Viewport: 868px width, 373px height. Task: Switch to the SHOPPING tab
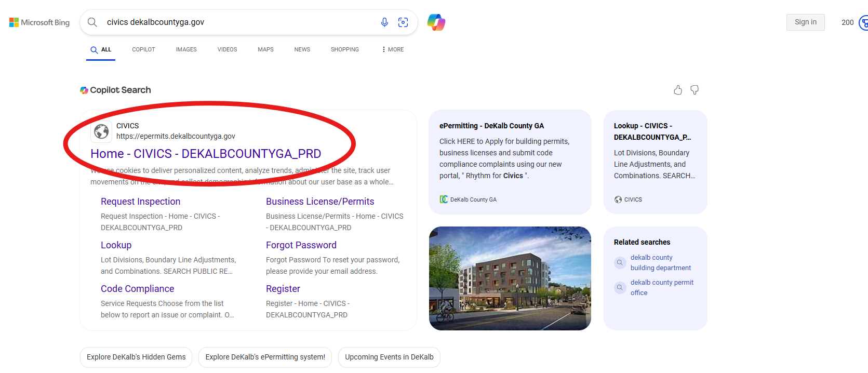click(x=345, y=50)
